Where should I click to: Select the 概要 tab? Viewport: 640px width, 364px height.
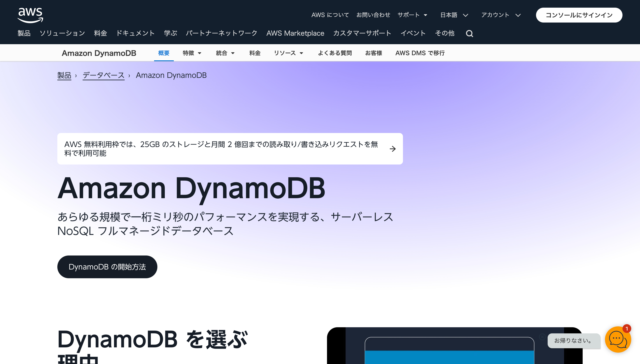[x=164, y=53]
